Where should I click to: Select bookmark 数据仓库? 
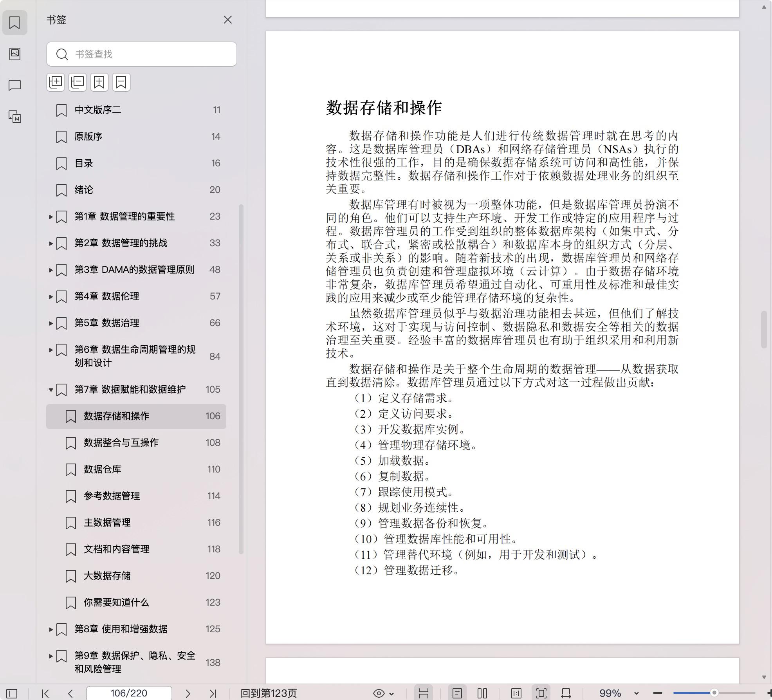[x=136, y=469]
